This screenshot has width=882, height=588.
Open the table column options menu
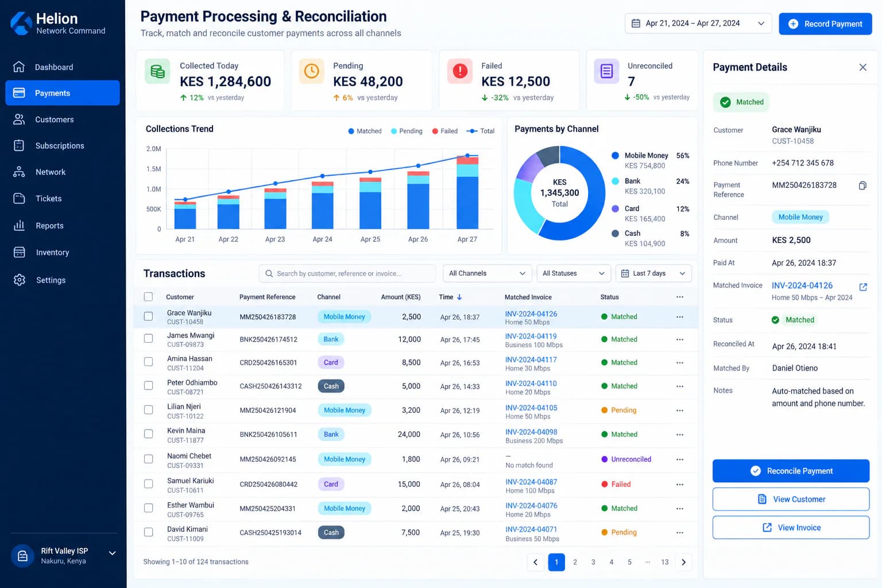point(680,297)
